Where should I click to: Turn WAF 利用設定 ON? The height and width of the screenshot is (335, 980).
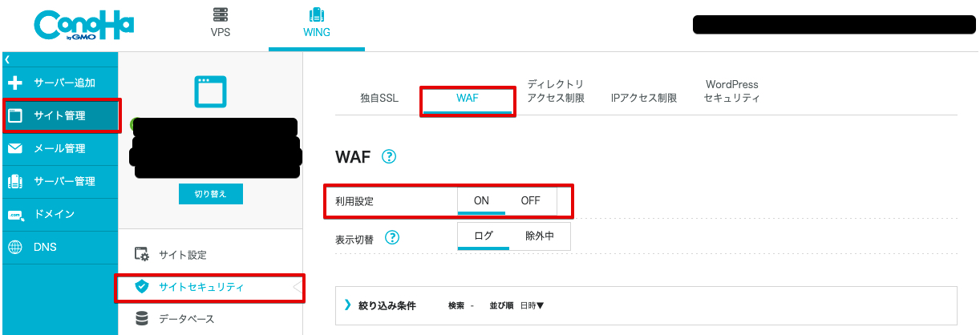(x=481, y=201)
